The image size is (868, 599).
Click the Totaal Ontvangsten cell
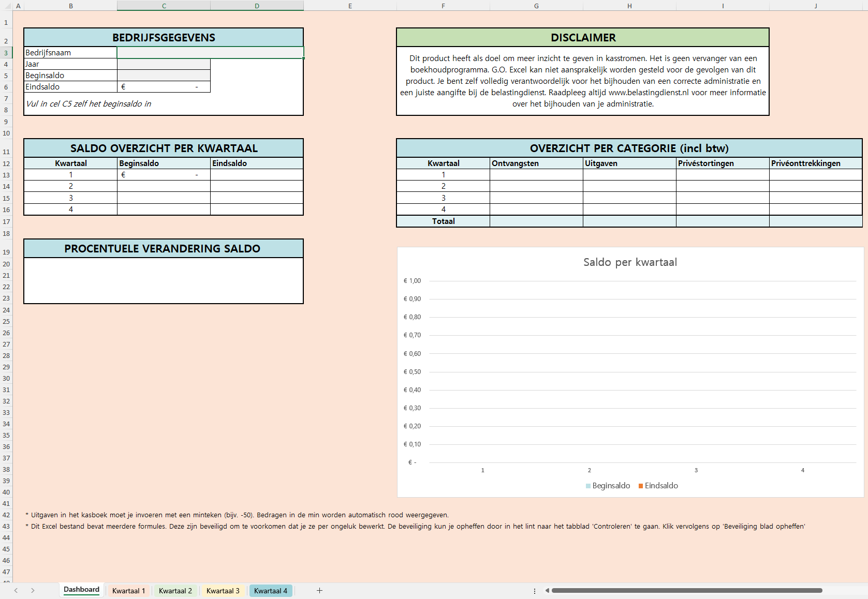[536, 221]
